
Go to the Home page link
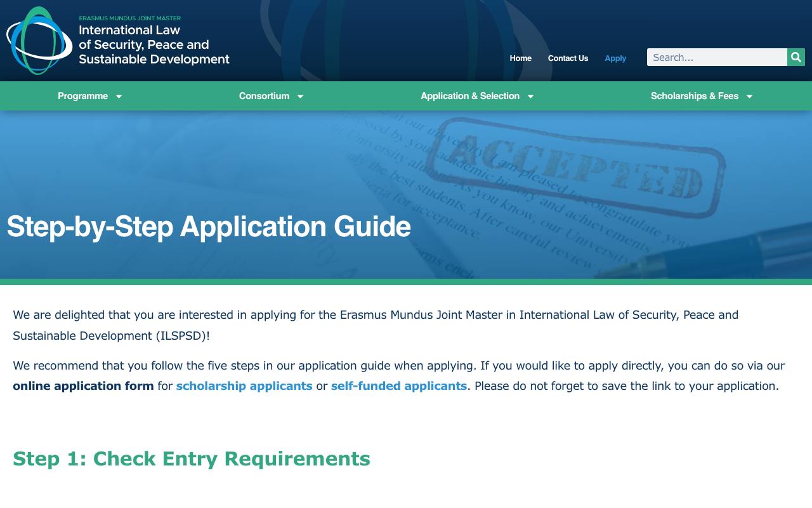click(521, 58)
